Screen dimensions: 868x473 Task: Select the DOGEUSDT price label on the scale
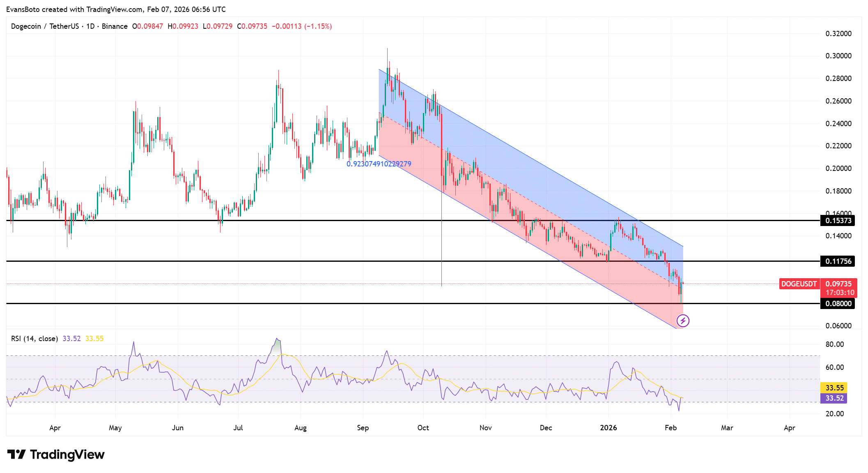(799, 284)
